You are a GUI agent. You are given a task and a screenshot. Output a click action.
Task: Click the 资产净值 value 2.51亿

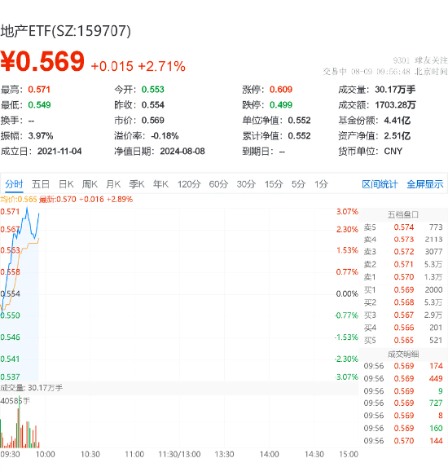pos(397,135)
